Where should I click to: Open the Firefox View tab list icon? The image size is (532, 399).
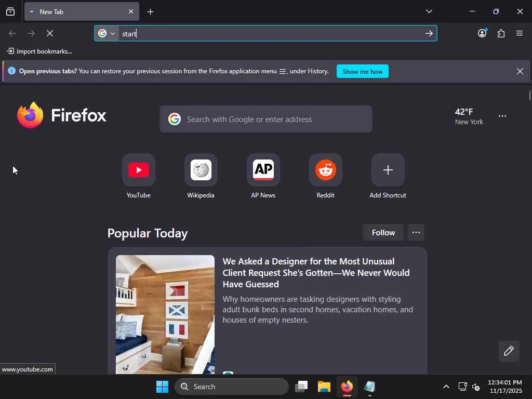(10, 11)
